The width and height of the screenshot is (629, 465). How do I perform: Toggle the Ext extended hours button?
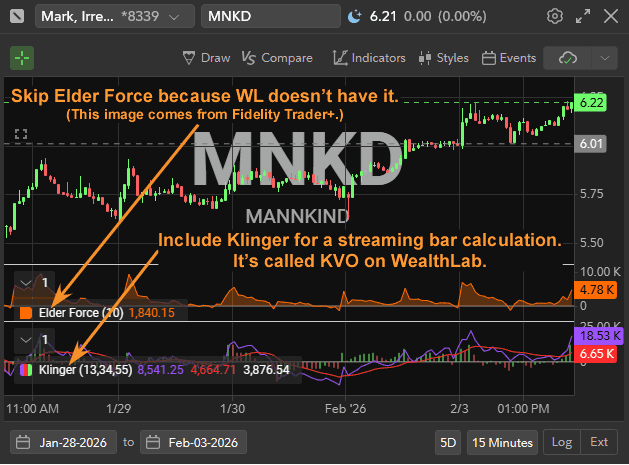(599, 442)
